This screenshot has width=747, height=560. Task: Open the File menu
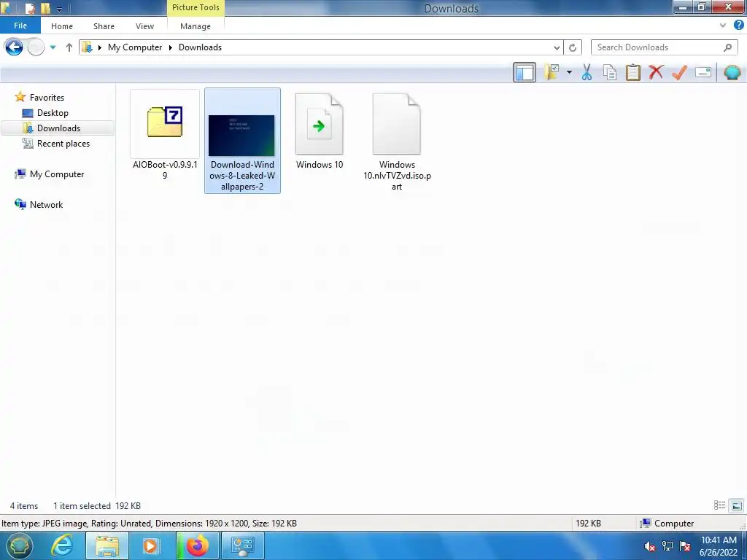tap(20, 26)
